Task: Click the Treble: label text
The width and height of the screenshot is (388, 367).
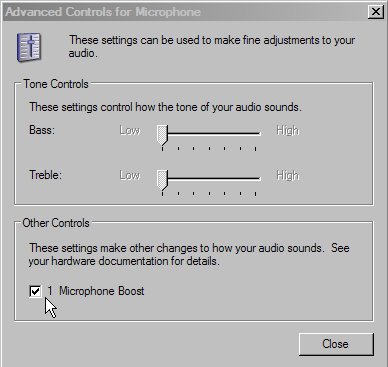Action: (46, 175)
